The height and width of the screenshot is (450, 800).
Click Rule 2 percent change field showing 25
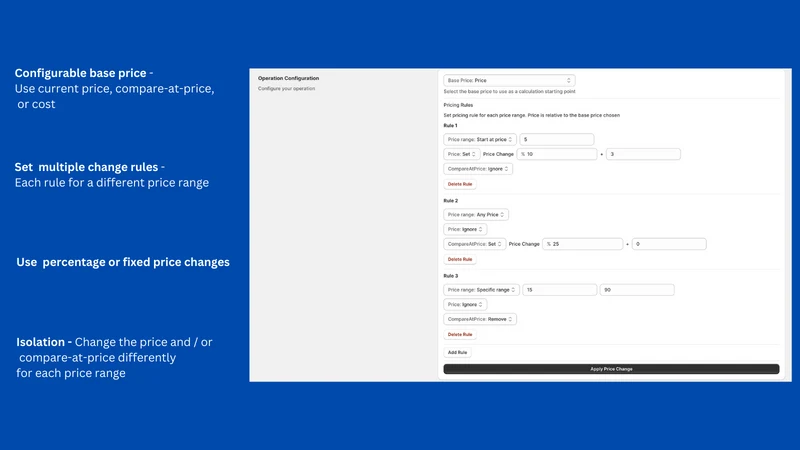(x=583, y=244)
